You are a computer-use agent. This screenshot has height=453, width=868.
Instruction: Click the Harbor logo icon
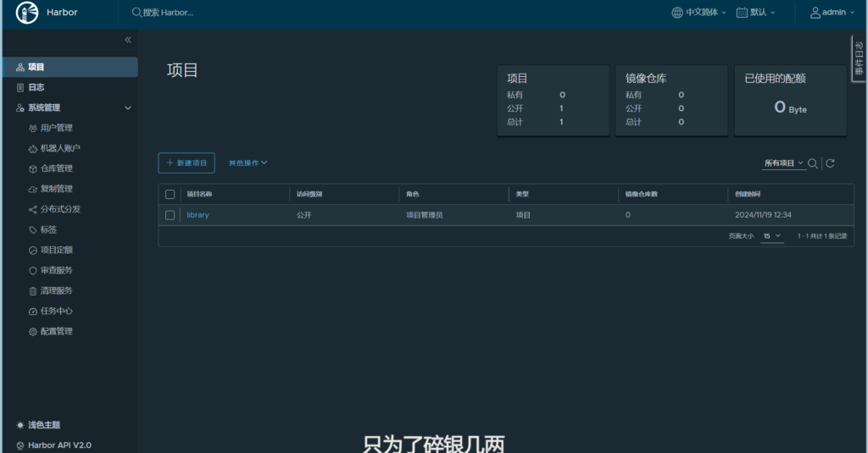(28, 13)
